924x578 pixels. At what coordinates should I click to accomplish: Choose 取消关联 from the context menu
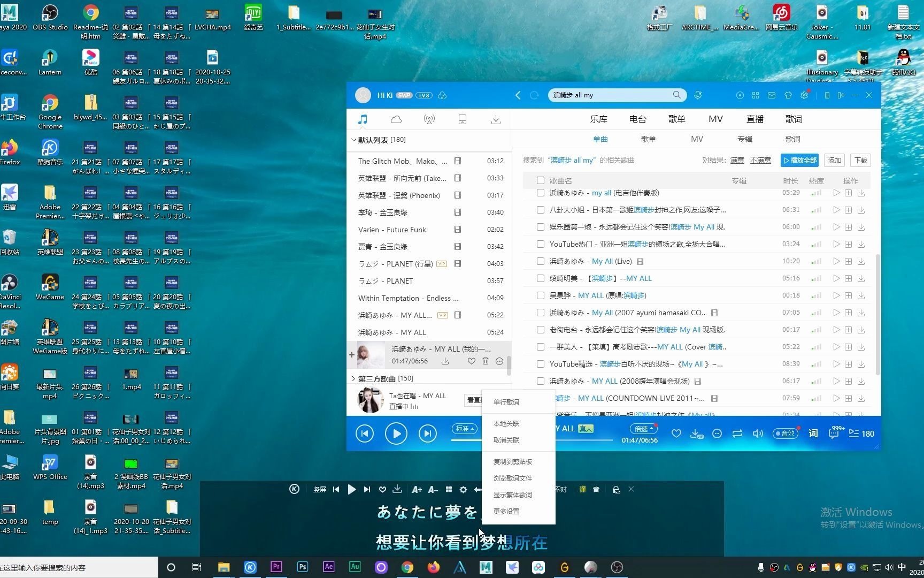pyautogui.click(x=506, y=440)
